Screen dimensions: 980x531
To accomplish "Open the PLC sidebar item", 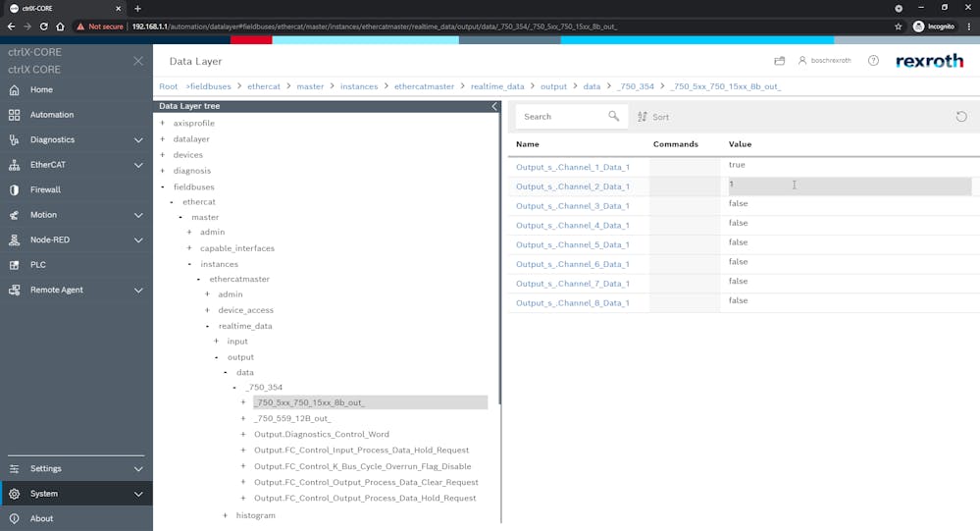I will (x=37, y=265).
